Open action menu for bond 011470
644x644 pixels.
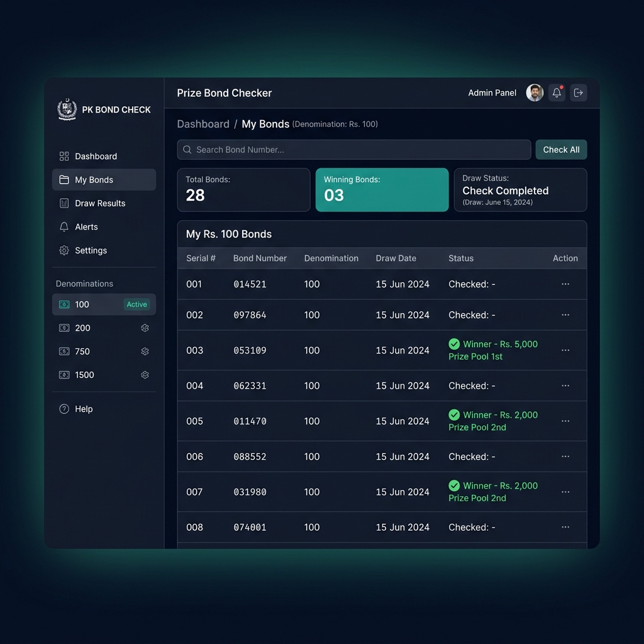565,421
